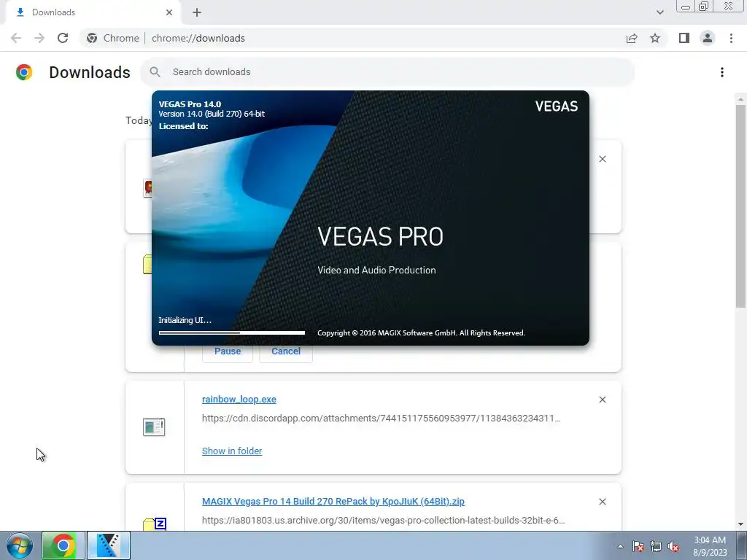Open the MAGIX Vegas Pro 14 zip link
This screenshot has height=560, width=747.
[x=333, y=502]
